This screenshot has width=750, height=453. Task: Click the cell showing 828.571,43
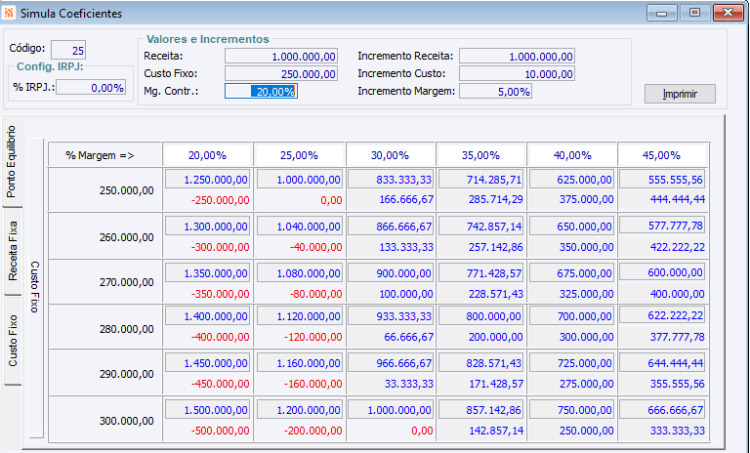(481, 364)
